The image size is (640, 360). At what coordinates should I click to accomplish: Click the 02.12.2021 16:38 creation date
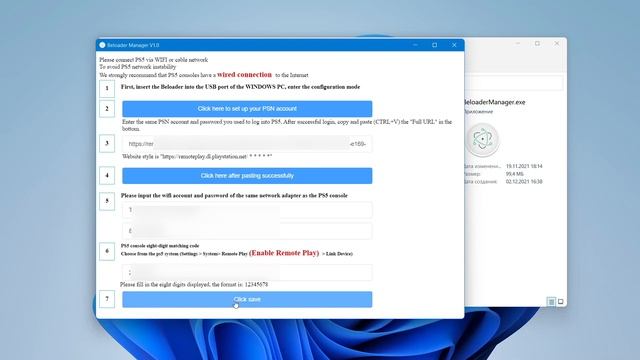[524, 182]
